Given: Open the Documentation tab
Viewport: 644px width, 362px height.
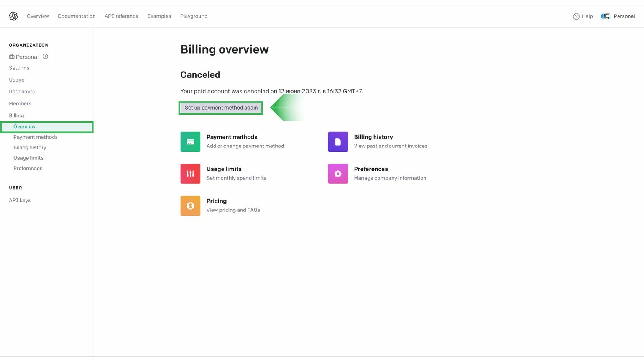Looking at the screenshot, I should (x=77, y=16).
